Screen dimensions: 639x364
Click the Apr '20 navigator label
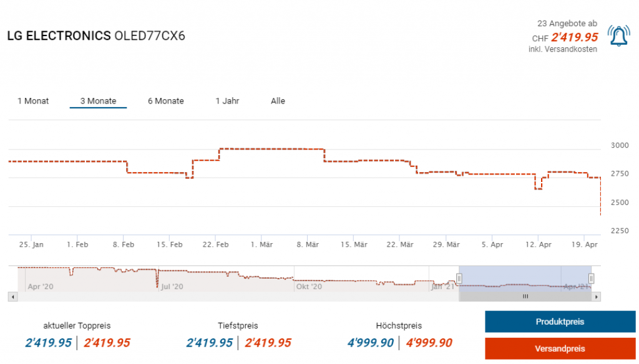click(41, 287)
